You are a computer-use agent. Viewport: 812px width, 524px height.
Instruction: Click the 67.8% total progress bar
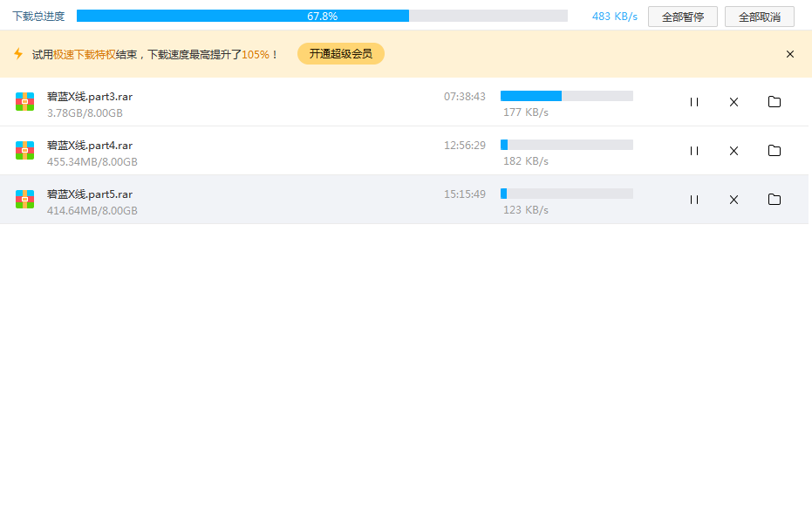(324, 15)
